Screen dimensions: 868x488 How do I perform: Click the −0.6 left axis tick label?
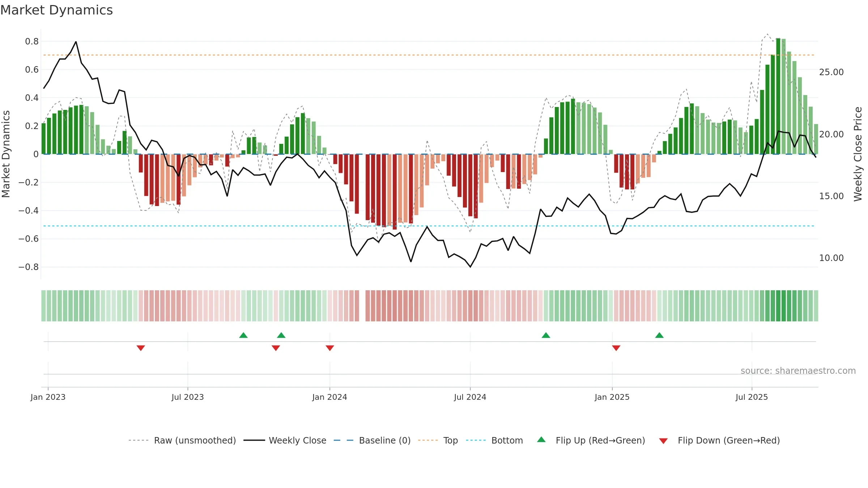tap(29, 239)
